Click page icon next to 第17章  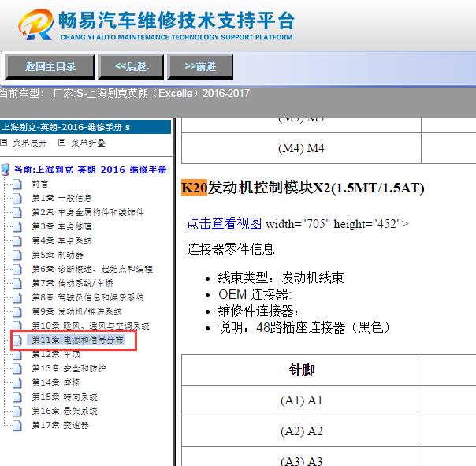point(17,425)
